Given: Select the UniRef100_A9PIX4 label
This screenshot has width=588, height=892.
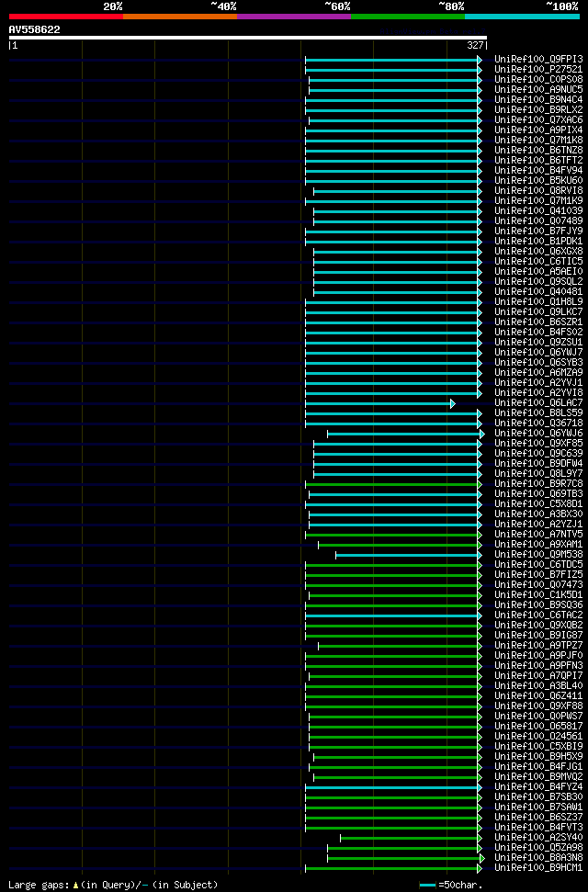Looking at the screenshot, I should (538, 130).
